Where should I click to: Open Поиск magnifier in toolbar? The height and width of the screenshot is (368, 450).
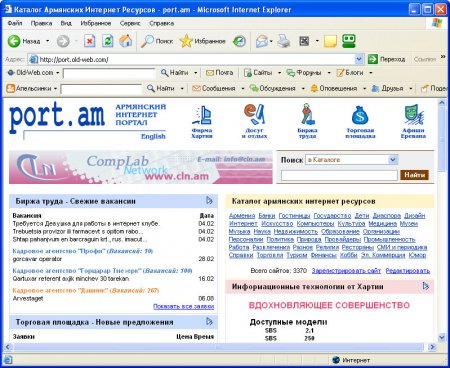[x=157, y=41]
